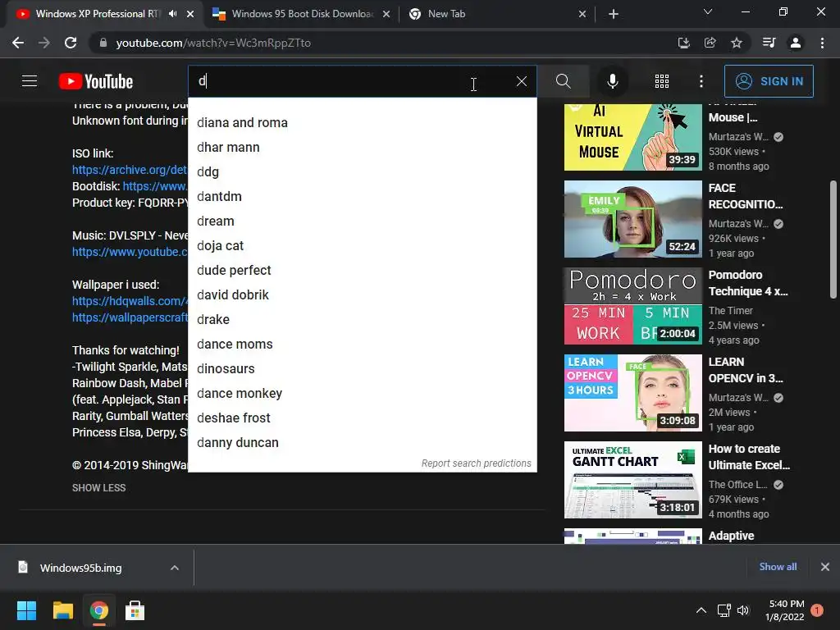View site information lock icon
This screenshot has height=630, width=840.
[x=103, y=43]
